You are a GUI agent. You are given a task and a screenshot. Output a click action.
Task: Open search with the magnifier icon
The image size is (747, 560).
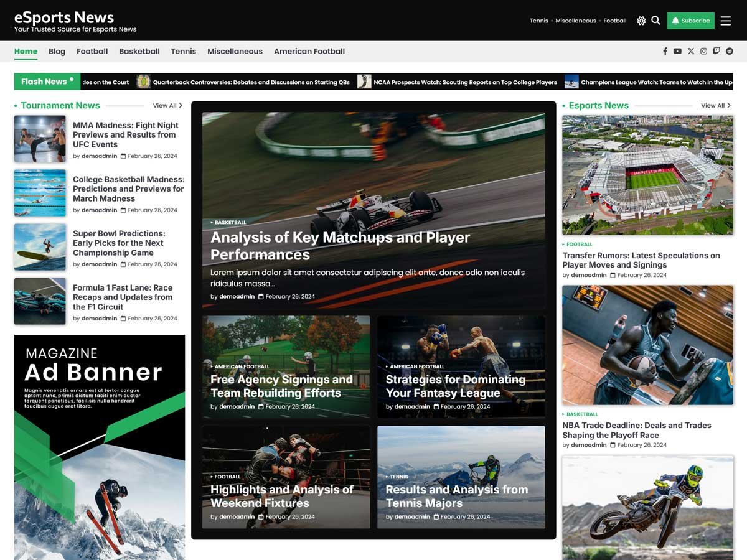(655, 21)
